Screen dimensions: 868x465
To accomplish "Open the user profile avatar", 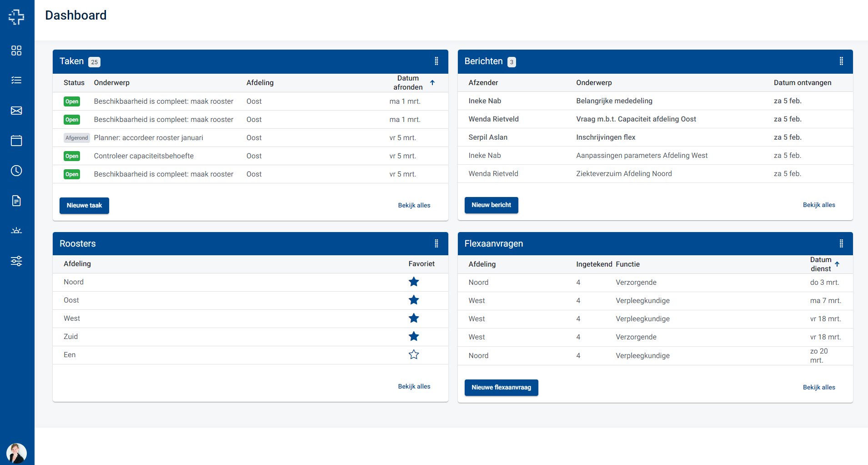I will click(16, 453).
